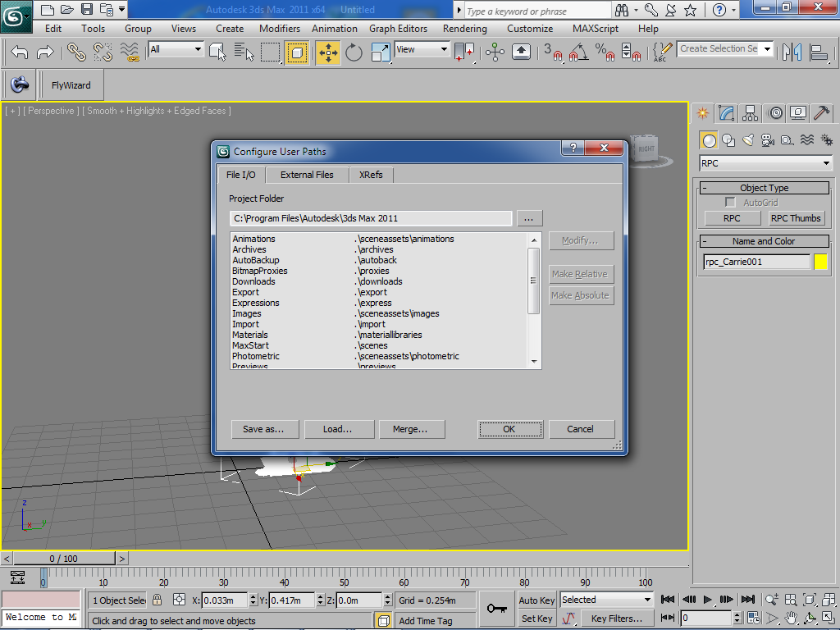Open the Modifiers menu
Image resolution: width=840 pixels, height=630 pixels.
280,29
